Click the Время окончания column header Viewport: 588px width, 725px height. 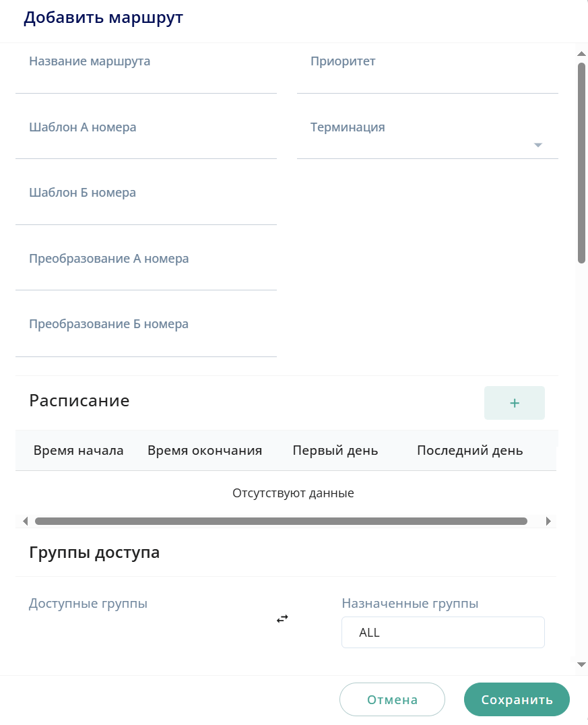click(x=205, y=451)
